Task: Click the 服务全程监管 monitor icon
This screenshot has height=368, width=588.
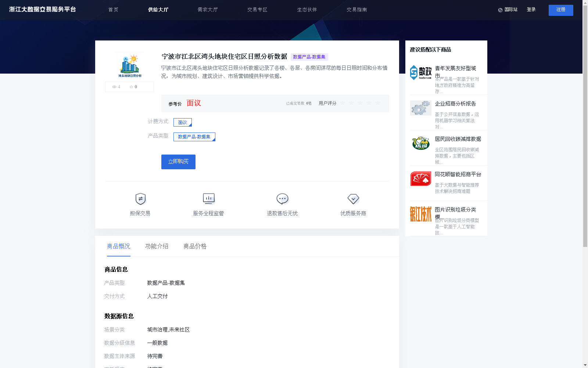Action: pos(209,199)
